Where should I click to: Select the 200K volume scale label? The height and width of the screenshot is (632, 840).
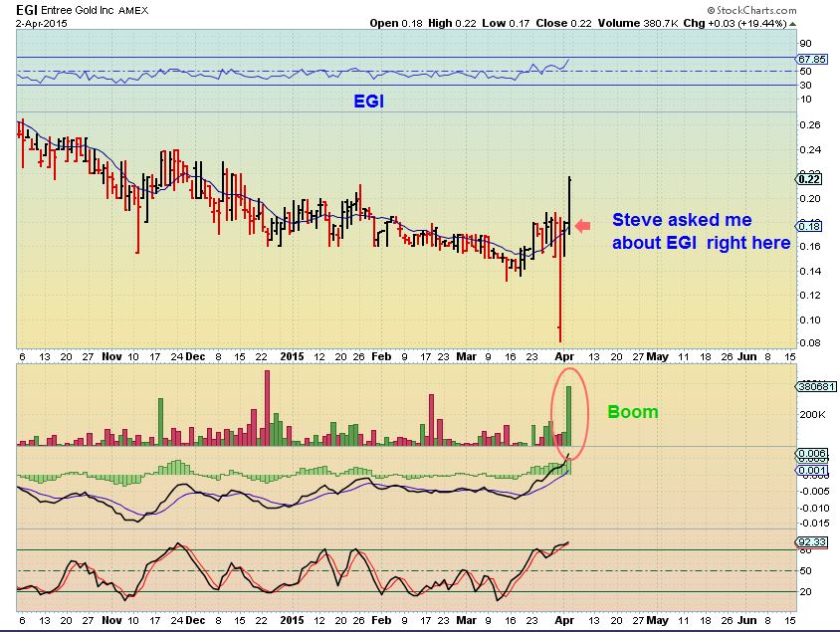pyautogui.click(x=812, y=415)
